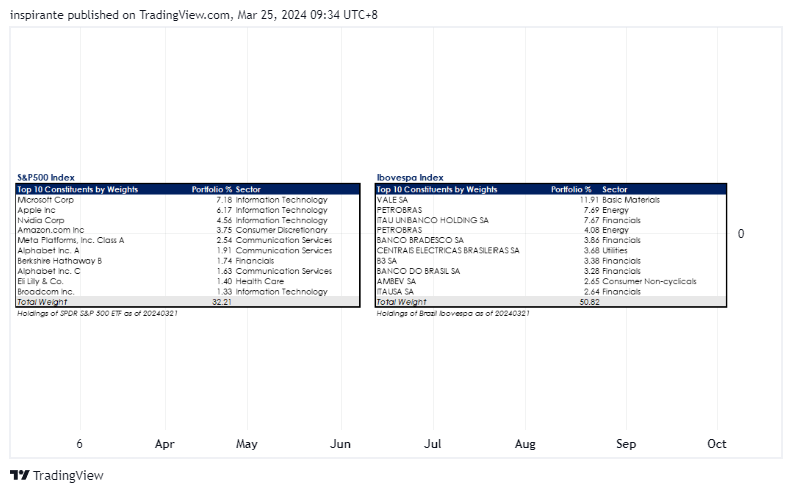Select the 'Alphabet Inc. C' row name

(49, 271)
